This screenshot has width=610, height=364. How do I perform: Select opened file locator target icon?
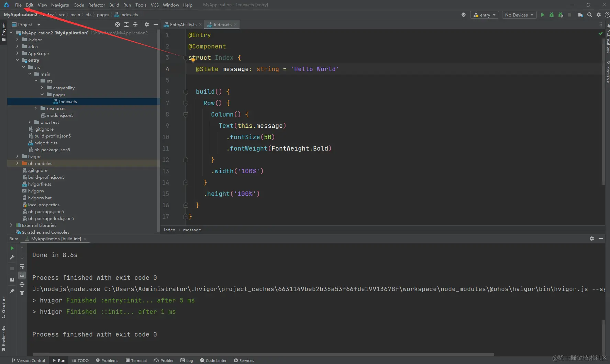(118, 24)
